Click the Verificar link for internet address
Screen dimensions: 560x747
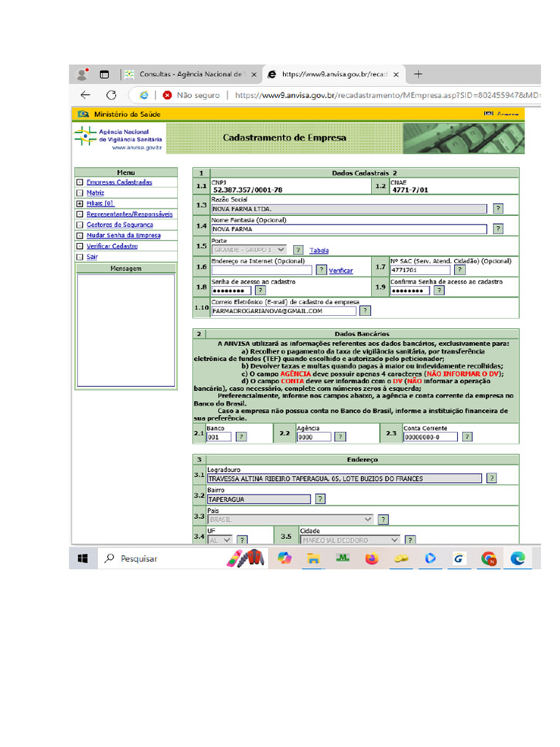341,271
